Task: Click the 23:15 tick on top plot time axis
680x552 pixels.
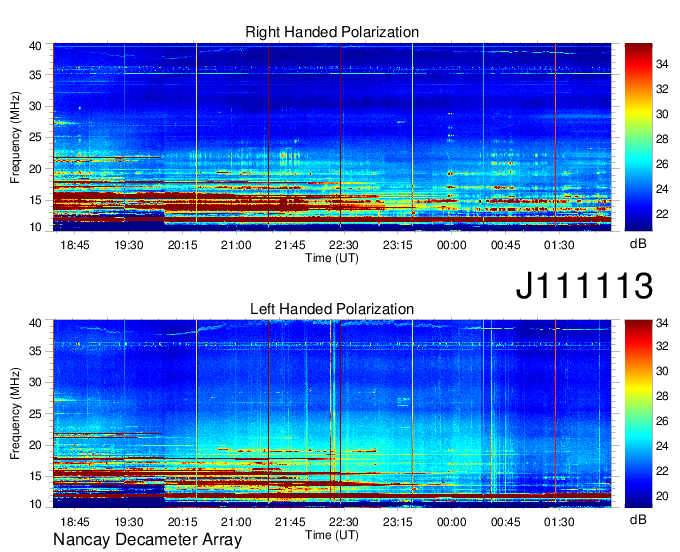Action: (x=398, y=245)
